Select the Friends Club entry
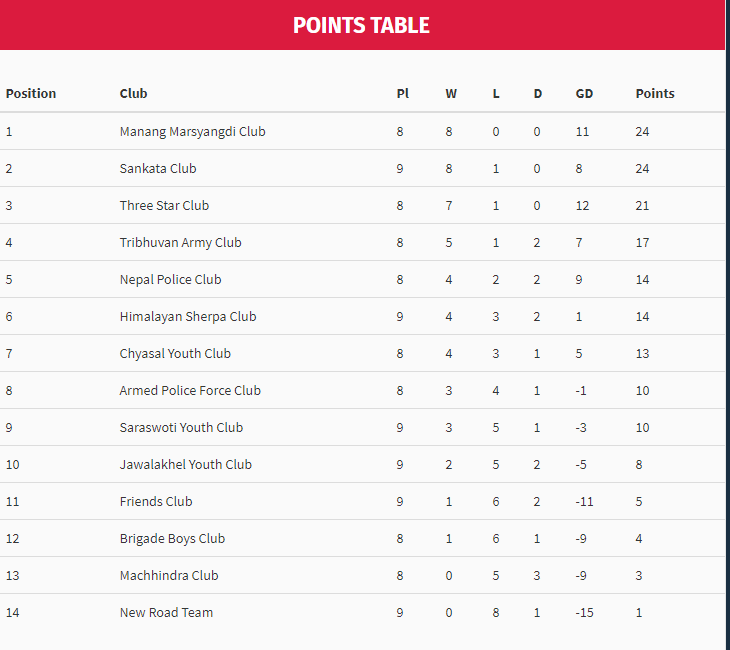Image resolution: width=730 pixels, height=650 pixels. [156, 501]
